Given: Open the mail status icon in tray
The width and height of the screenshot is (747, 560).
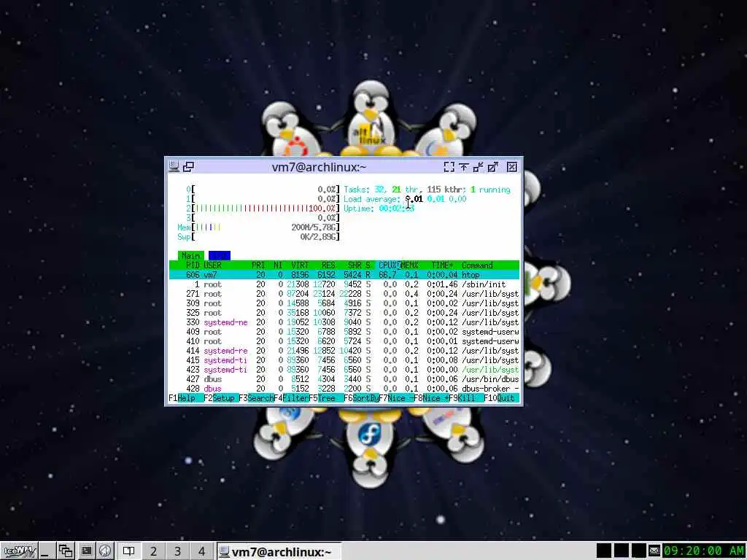Looking at the screenshot, I should click(654, 551).
